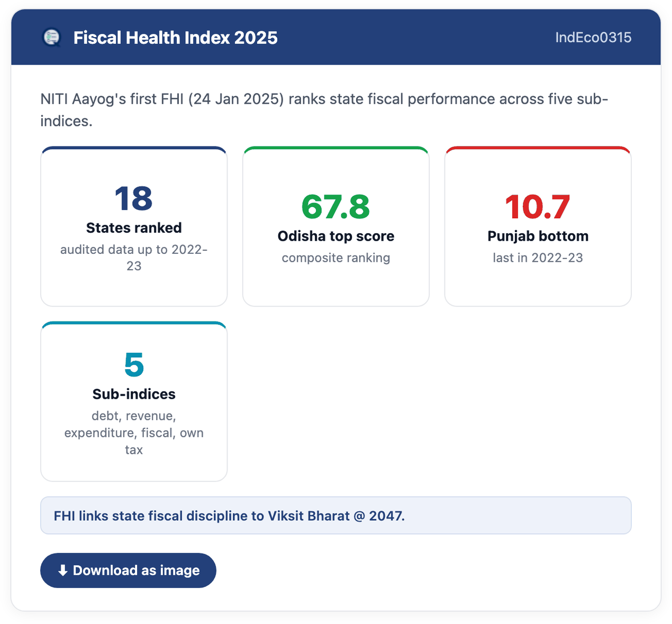Click the 'debt, revenue, expenditure' description text

(x=134, y=433)
